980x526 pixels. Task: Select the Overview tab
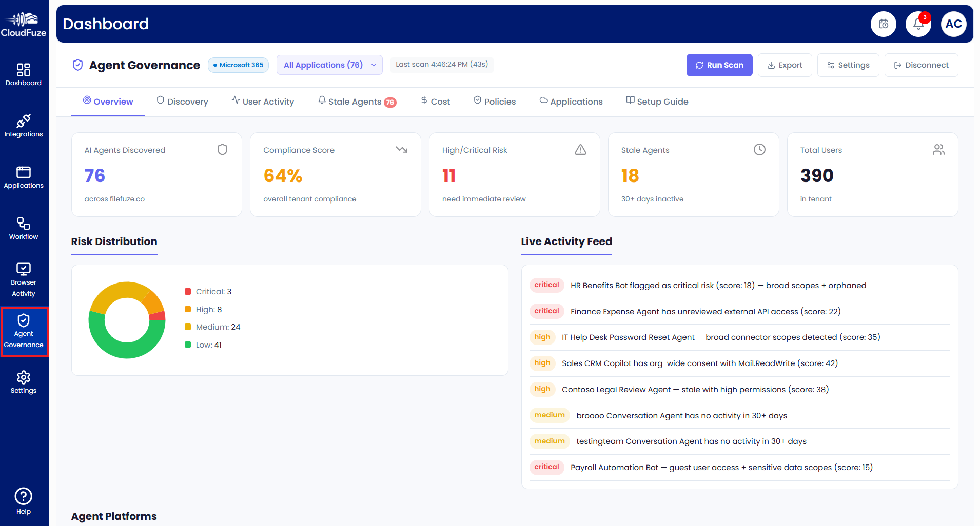(x=108, y=102)
